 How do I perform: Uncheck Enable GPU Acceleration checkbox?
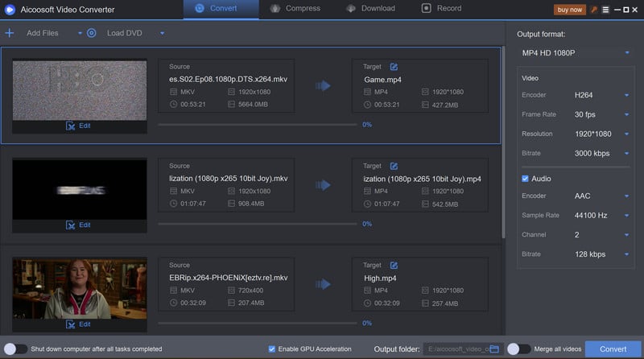click(271, 349)
